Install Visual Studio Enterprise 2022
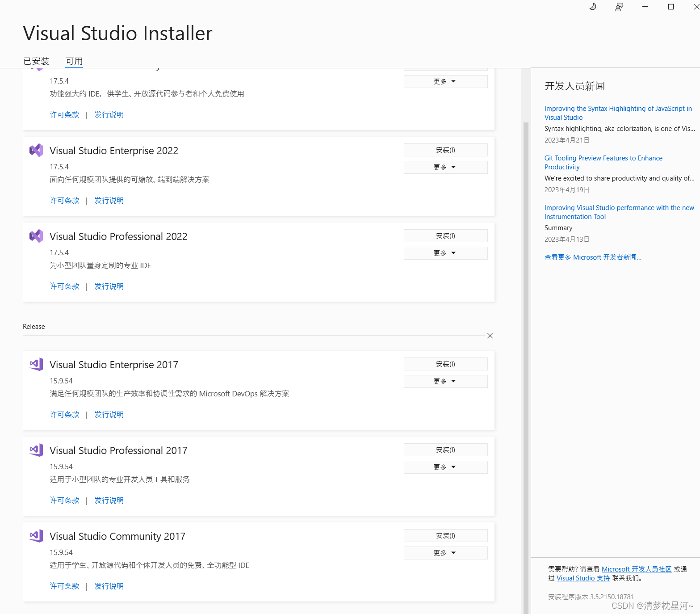The width and height of the screenshot is (700, 614). pyautogui.click(x=445, y=150)
